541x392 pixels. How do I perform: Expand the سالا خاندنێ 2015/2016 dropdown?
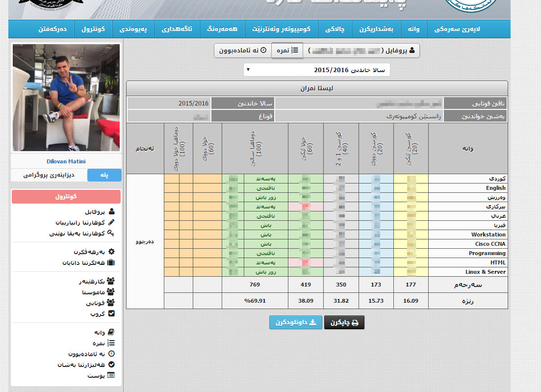pyautogui.click(x=317, y=70)
